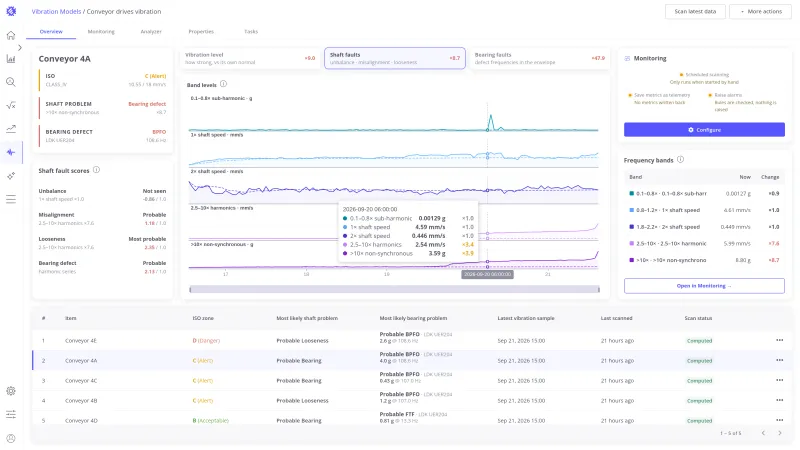Open the settings gear sidebar icon
The image size is (800, 450).
(11, 391)
